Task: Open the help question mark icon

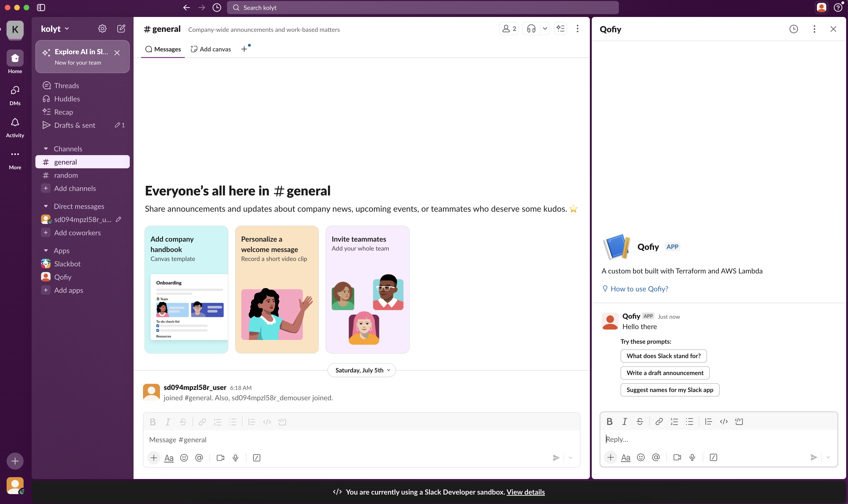Action: pos(838,8)
